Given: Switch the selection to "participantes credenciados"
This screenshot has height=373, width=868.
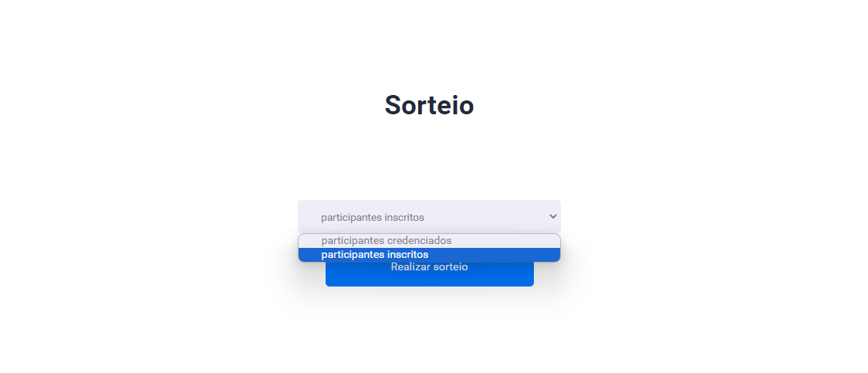Looking at the screenshot, I should click(429, 241).
